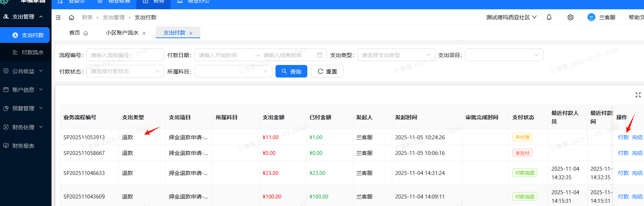The width and height of the screenshot is (644, 206).
Task: Click the notification bell icon
Action: 549,17
